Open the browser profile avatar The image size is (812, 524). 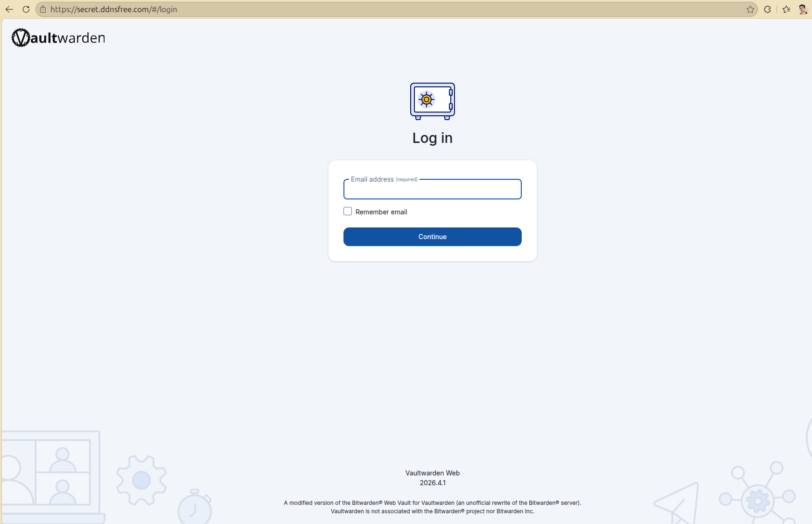coord(803,9)
